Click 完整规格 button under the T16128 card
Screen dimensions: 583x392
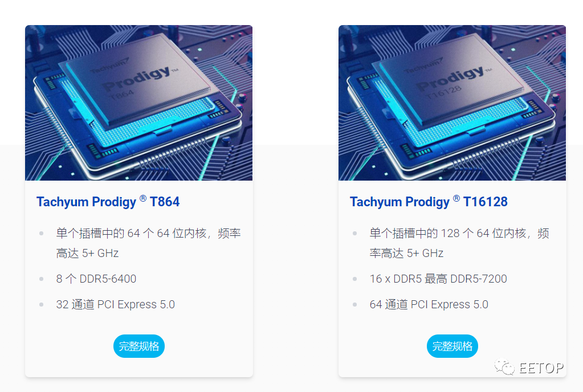click(x=452, y=346)
